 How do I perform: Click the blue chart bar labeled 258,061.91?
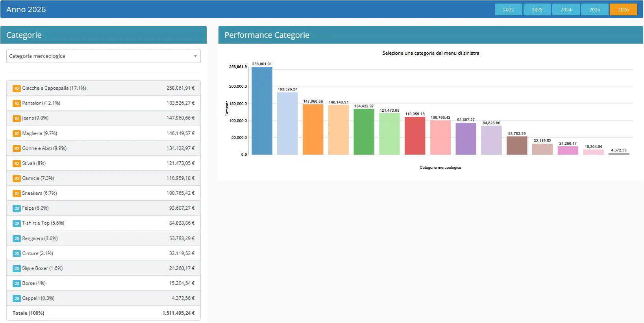point(262,111)
